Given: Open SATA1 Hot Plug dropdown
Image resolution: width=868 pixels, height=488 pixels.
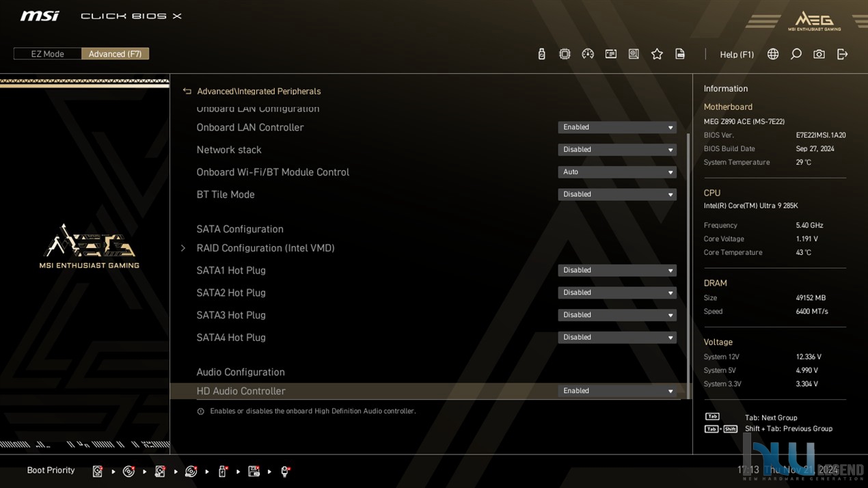Looking at the screenshot, I should click(x=617, y=270).
